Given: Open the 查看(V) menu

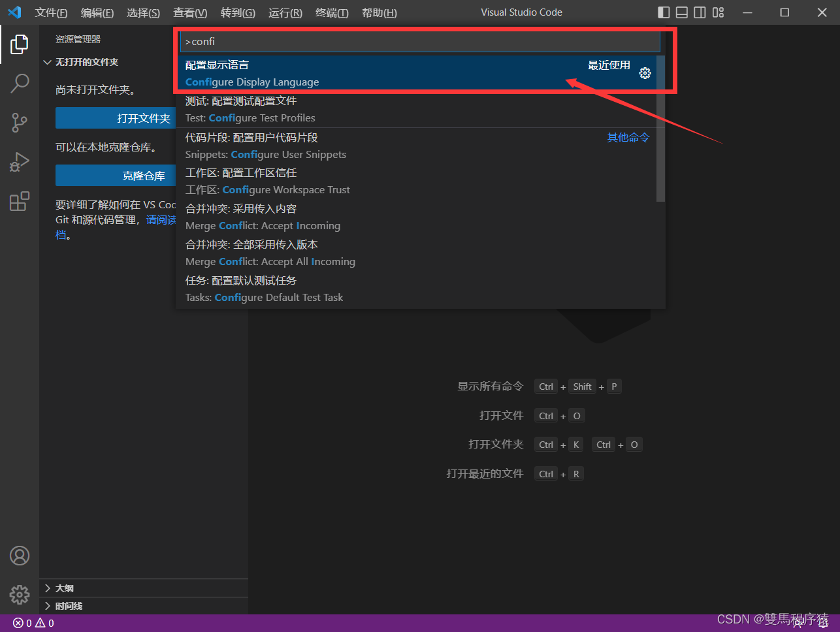Looking at the screenshot, I should click(x=190, y=13).
